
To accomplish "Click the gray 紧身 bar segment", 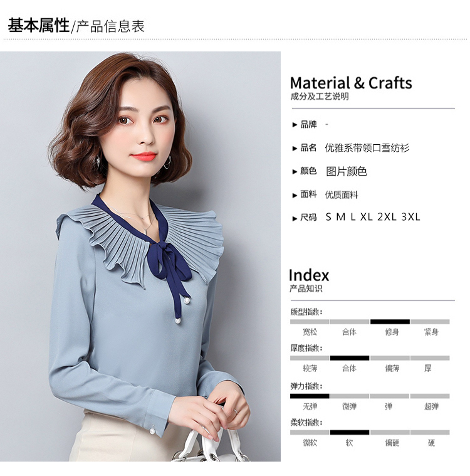I will 430,322.
